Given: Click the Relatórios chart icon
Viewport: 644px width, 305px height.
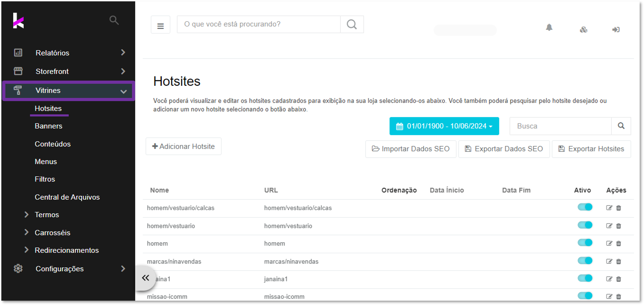Looking at the screenshot, I should point(18,53).
